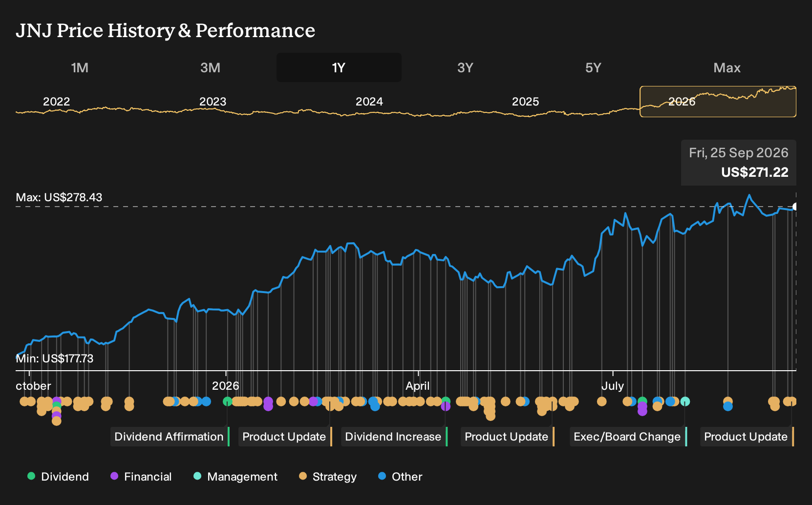The height and width of the screenshot is (505, 812).
Task: Click the Min: US$177.73 label
Action: [55, 358]
